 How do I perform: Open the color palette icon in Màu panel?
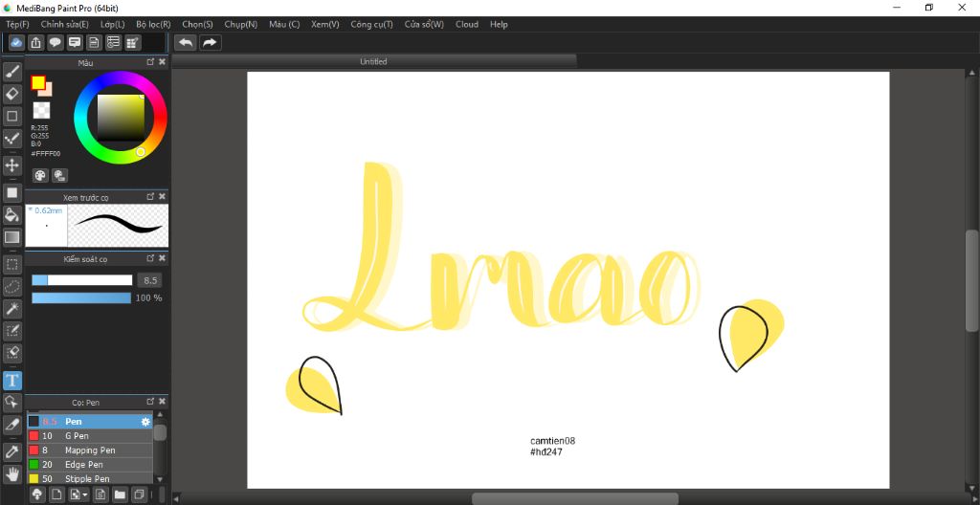(40, 176)
